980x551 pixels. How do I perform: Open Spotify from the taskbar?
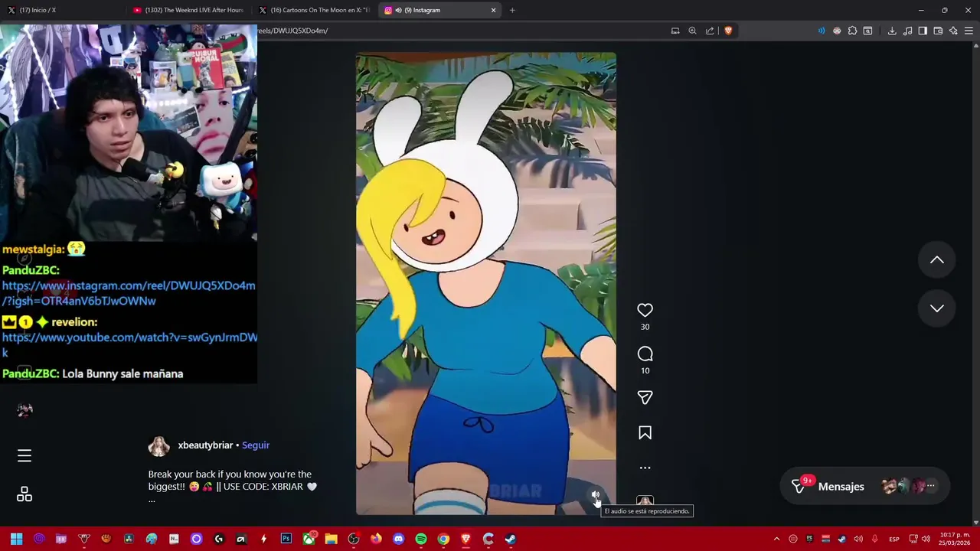click(x=420, y=539)
